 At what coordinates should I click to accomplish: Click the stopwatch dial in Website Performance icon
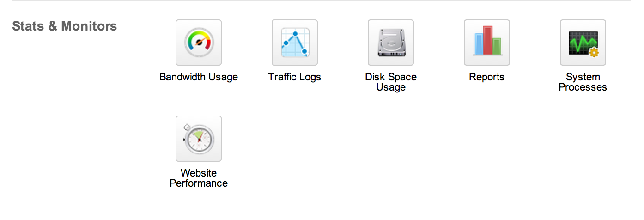click(x=200, y=140)
